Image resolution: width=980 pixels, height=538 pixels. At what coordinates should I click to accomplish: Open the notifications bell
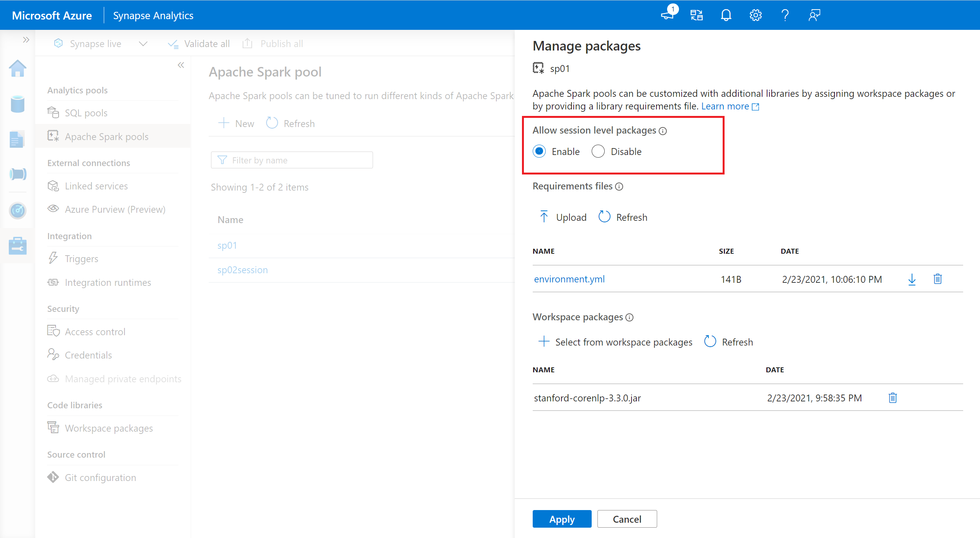coord(726,15)
